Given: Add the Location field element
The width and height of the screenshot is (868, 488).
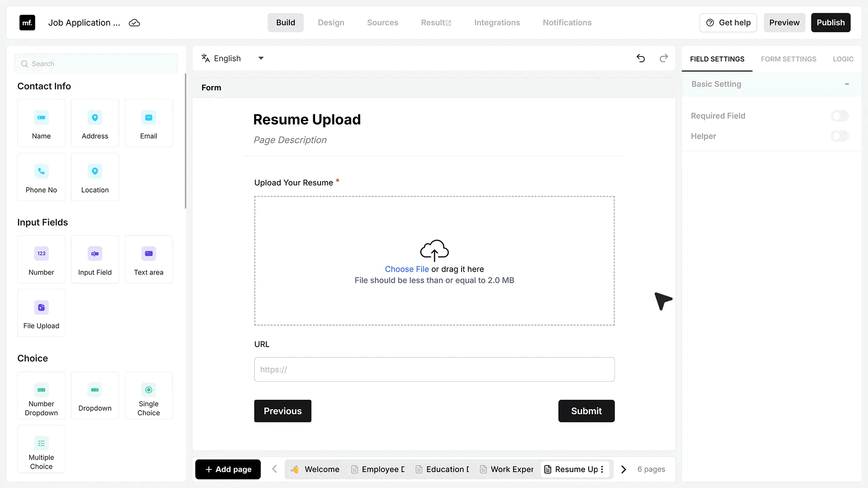Looking at the screenshot, I should 95,177.
